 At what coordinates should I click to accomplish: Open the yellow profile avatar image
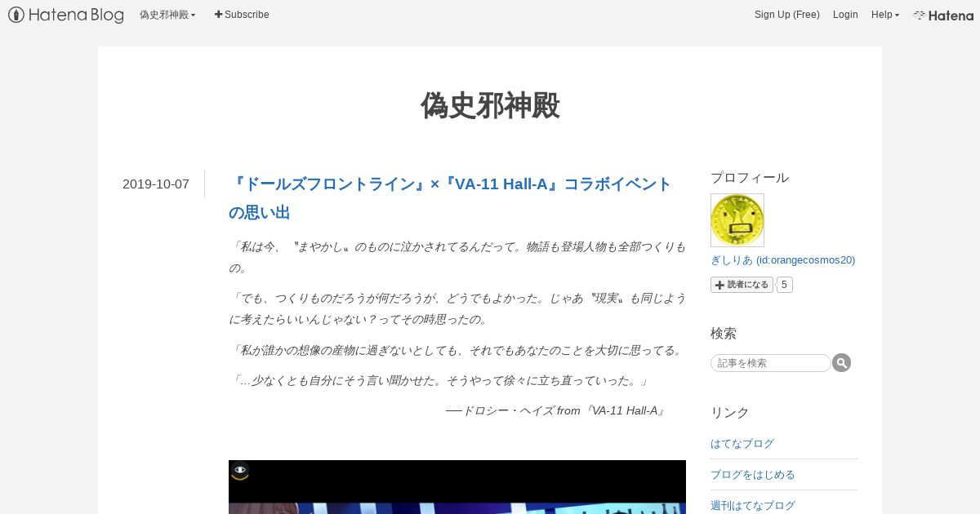pyautogui.click(x=737, y=220)
